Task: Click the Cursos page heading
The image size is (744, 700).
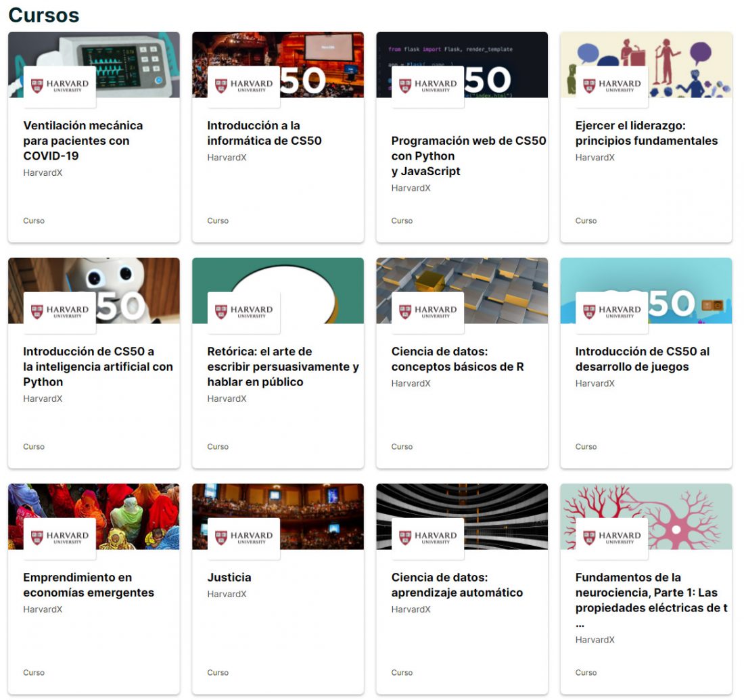Action: point(43,14)
